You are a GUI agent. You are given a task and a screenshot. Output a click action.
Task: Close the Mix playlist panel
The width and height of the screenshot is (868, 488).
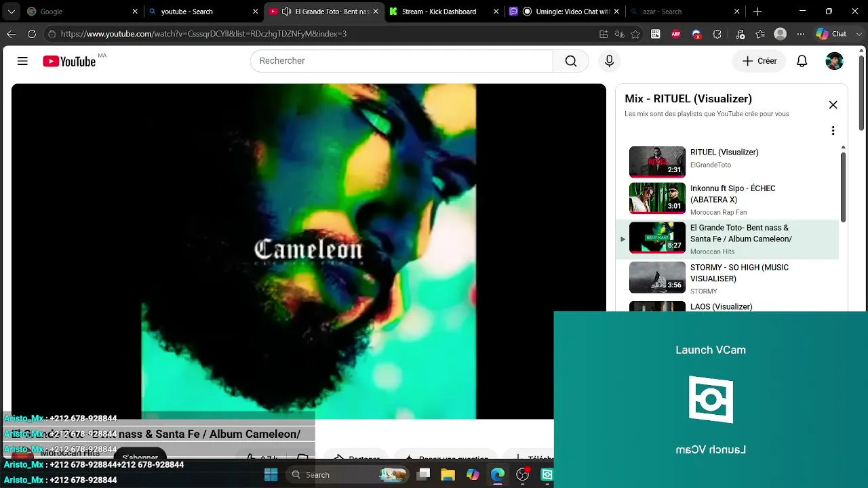[x=833, y=105]
